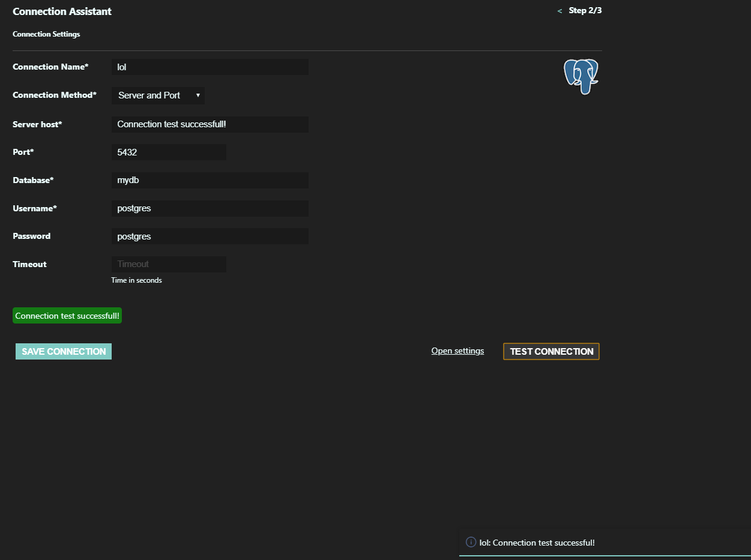Click the green connection test success badge

[67, 315]
